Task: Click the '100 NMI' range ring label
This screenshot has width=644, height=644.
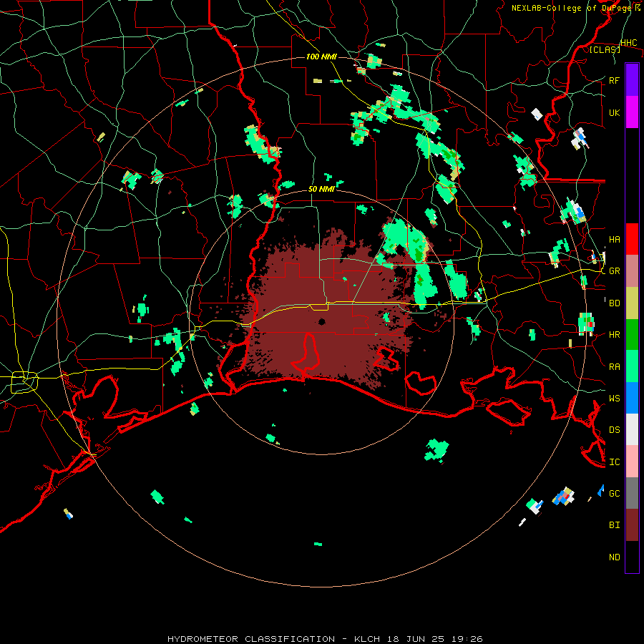Action: [321, 57]
